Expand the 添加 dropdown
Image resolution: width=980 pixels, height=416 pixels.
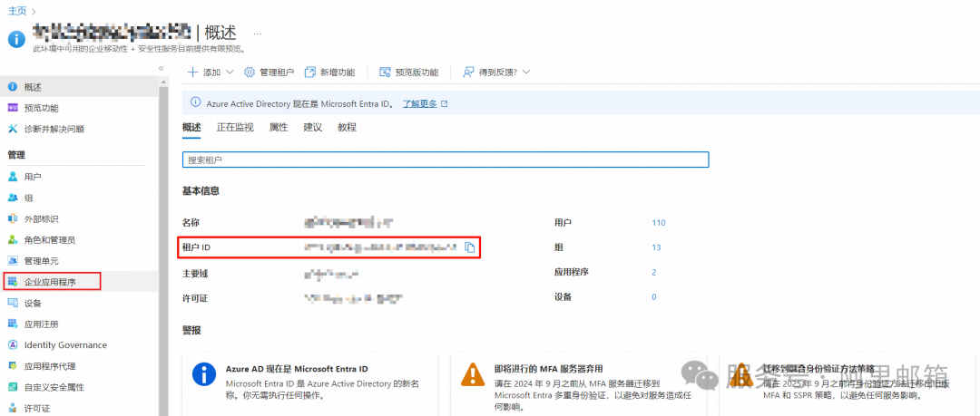229,72
